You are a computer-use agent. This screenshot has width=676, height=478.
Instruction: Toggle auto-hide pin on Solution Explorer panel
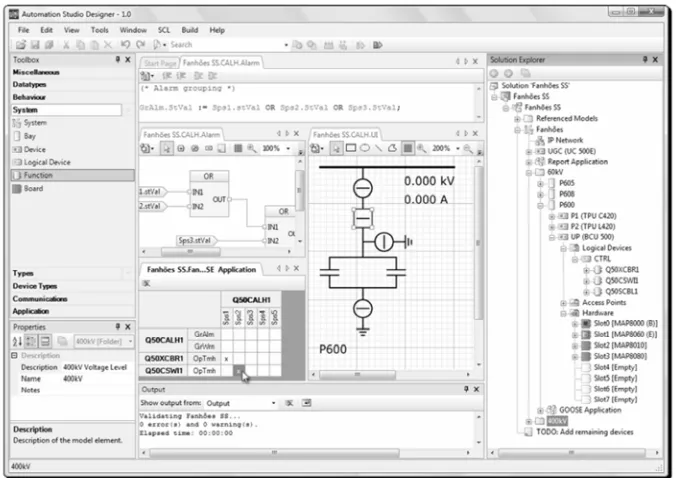(645, 59)
